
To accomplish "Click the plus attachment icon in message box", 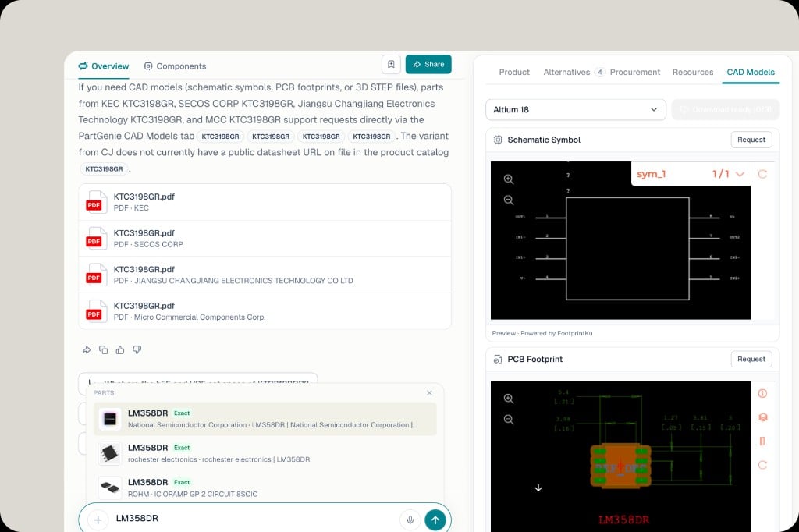I will pyautogui.click(x=98, y=520).
